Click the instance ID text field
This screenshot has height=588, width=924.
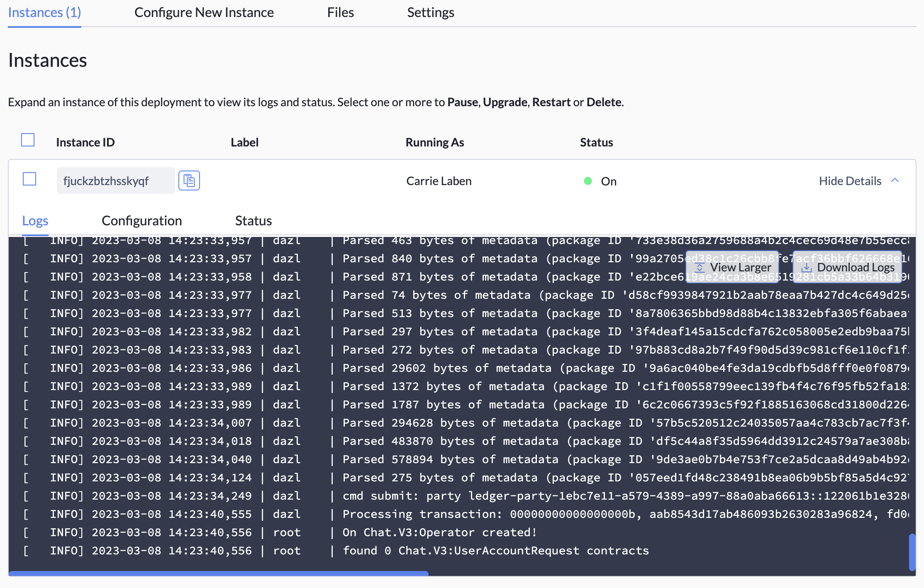point(115,181)
